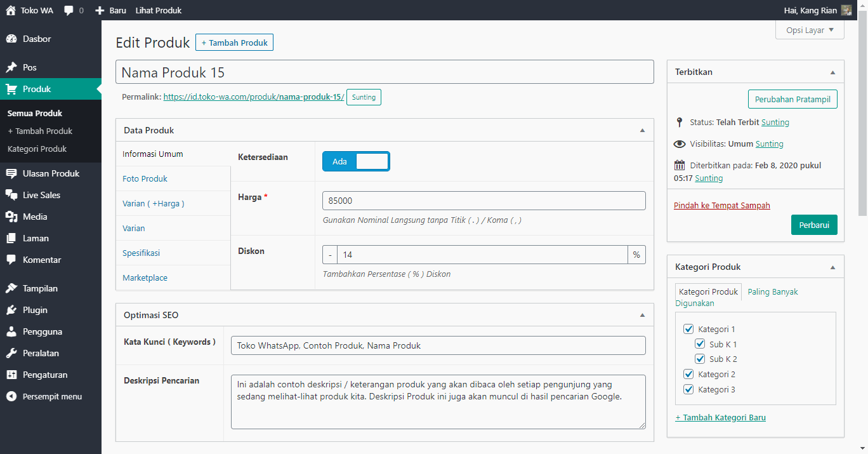Toggle the Ketersediaan availability switch
This screenshot has height=454, width=868.
coord(356,161)
